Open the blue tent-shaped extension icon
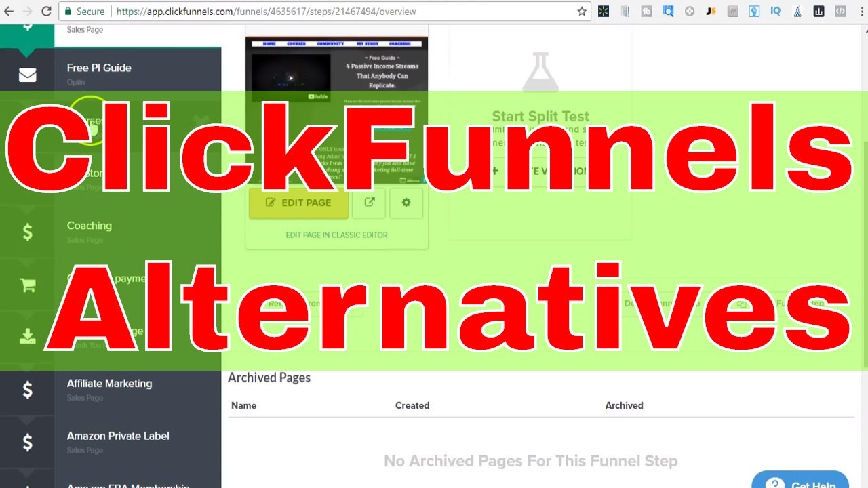The width and height of the screenshot is (868, 488). click(797, 12)
